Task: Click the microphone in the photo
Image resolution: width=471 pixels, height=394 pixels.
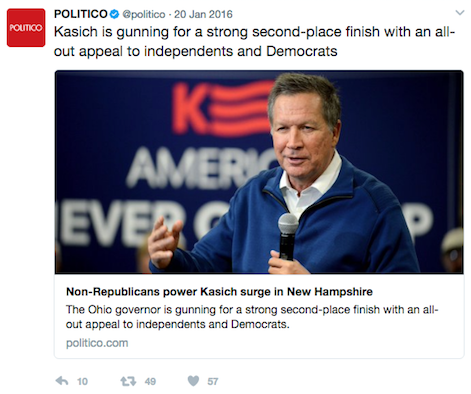Action: (x=288, y=236)
